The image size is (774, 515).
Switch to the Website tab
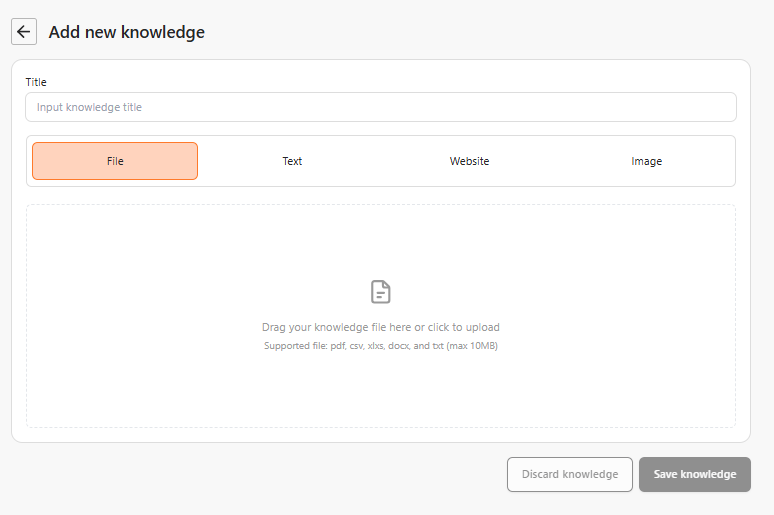[x=469, y=161]
